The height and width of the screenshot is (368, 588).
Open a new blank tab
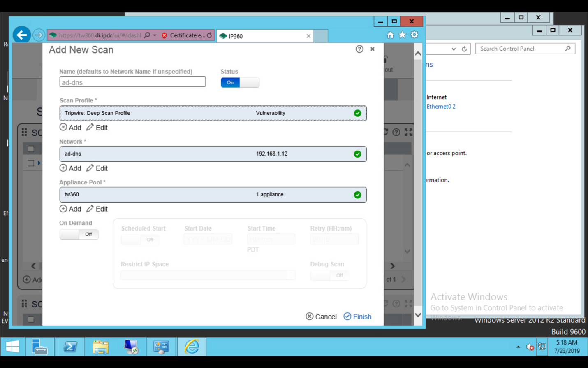321,36
